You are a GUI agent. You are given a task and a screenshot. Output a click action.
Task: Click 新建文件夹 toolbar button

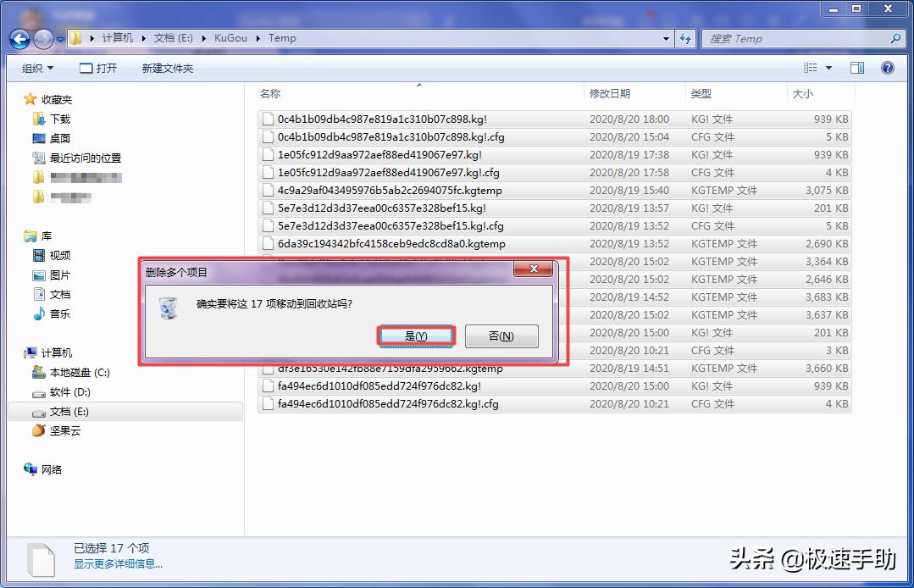pos(167,68)
